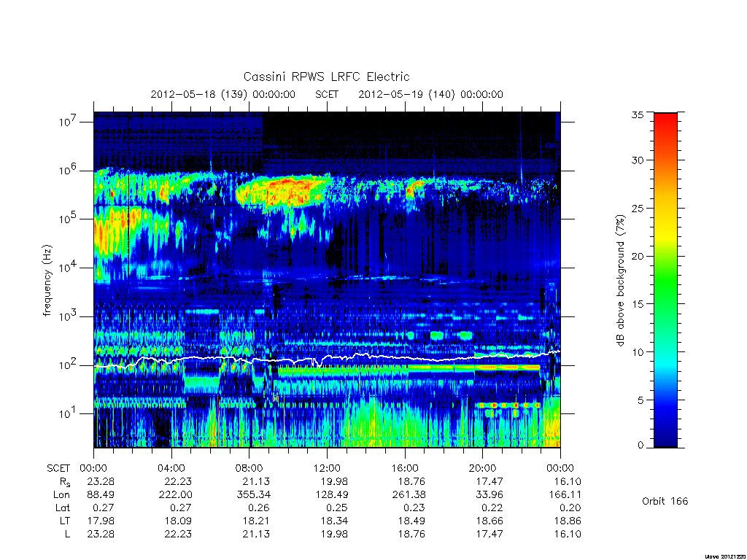This screenshot has width=747, height=560.
Task: Select '19.98' in the L row
Action: 334,534
